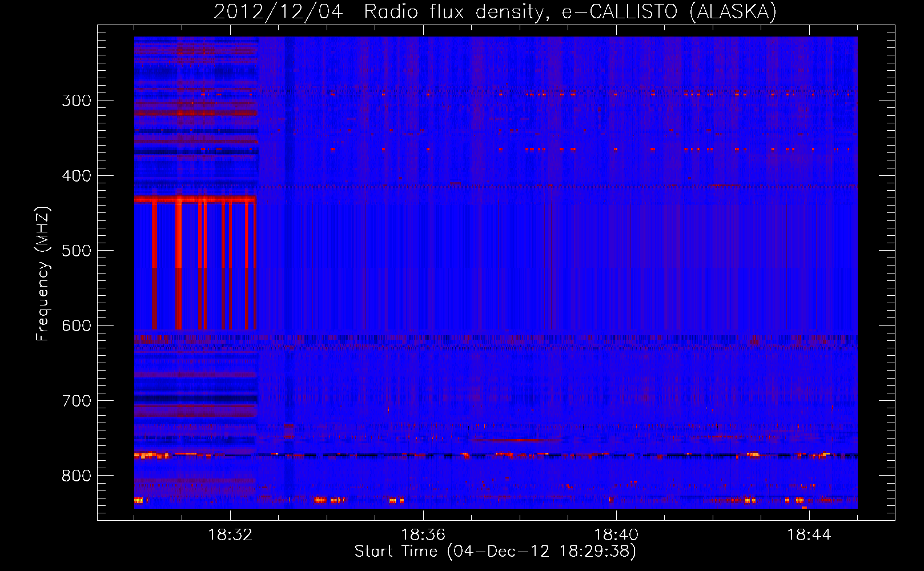Screen dimensions: 924x571
Task: Select the 'Frequency (MHZ)' axis label
Action: coord(43,274)
